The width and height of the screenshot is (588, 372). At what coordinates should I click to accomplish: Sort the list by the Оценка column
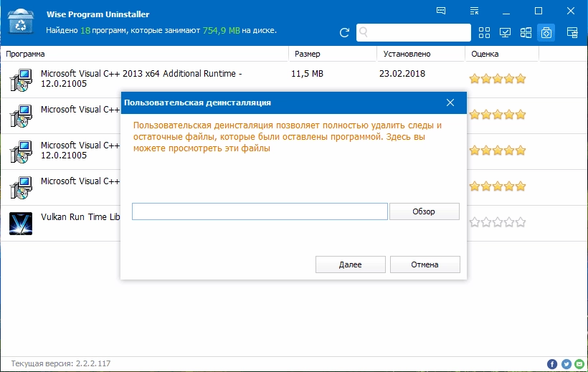point(502,54)
